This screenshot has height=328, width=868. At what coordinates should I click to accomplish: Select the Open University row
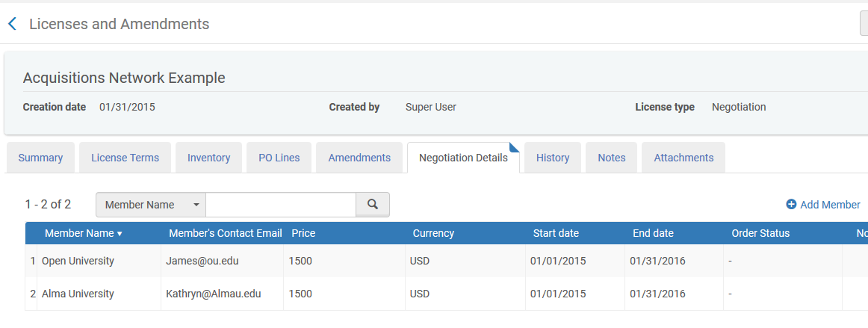78,261
